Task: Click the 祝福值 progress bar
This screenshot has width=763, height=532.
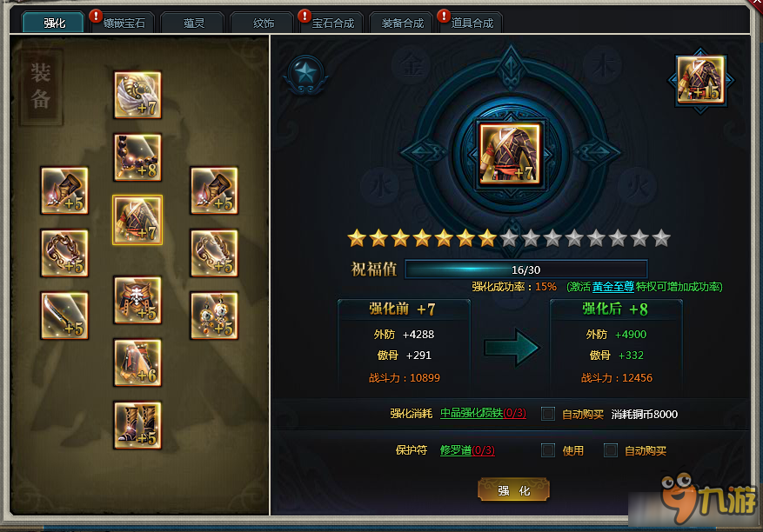Action: (x=526, y=269)
